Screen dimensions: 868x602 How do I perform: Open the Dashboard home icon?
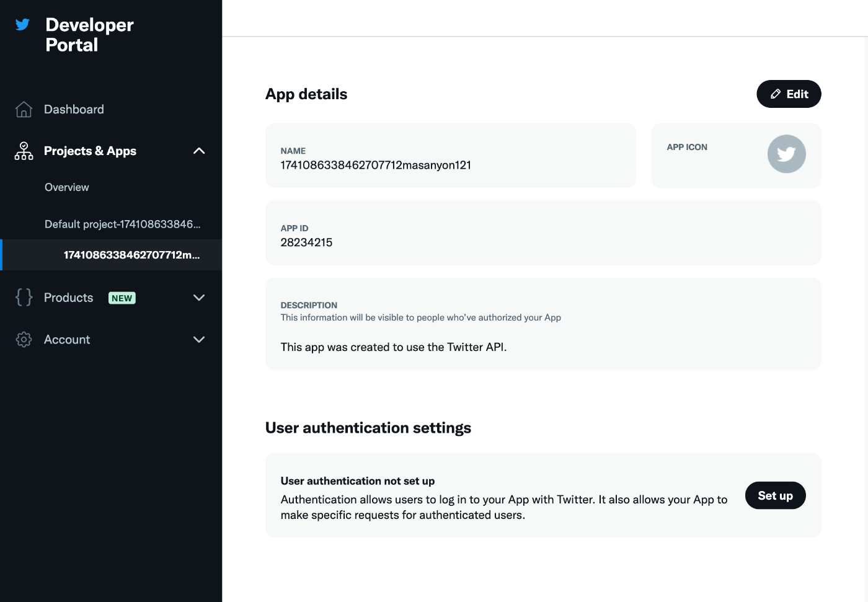[24, 109]
